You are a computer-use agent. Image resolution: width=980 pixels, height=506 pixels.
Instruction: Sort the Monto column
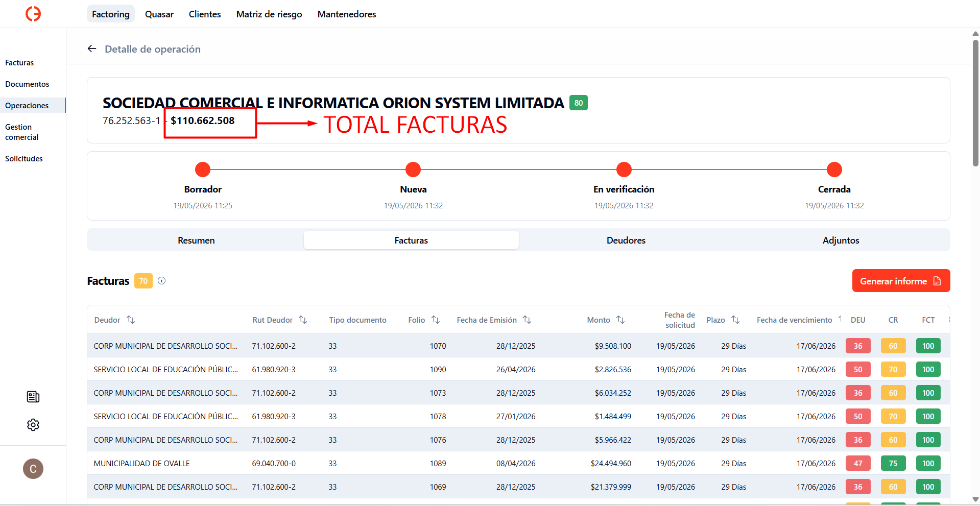click(x=620, y=320)
